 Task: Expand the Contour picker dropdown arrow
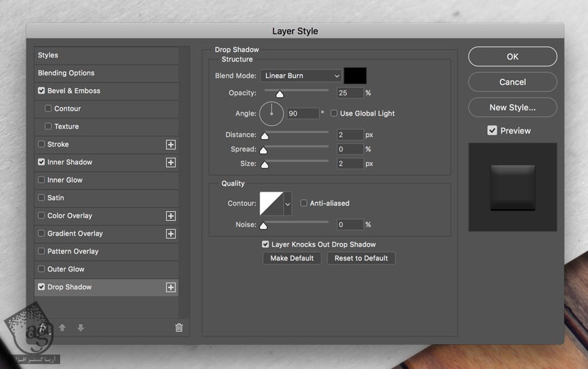[x=288, y=204]
